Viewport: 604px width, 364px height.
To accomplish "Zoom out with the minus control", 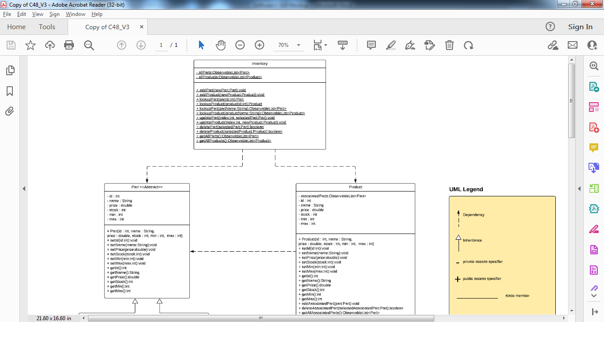I will tap(240, 45).
